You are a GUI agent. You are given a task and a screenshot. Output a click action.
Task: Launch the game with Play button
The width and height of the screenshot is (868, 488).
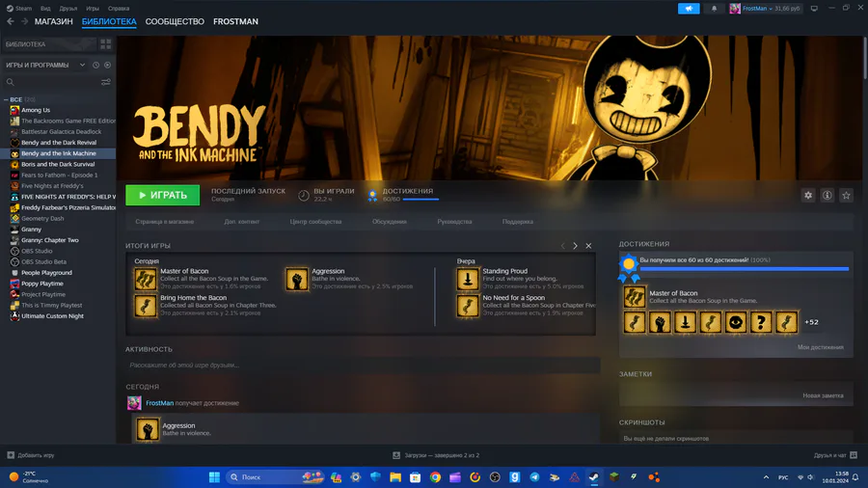coord(163,196)
